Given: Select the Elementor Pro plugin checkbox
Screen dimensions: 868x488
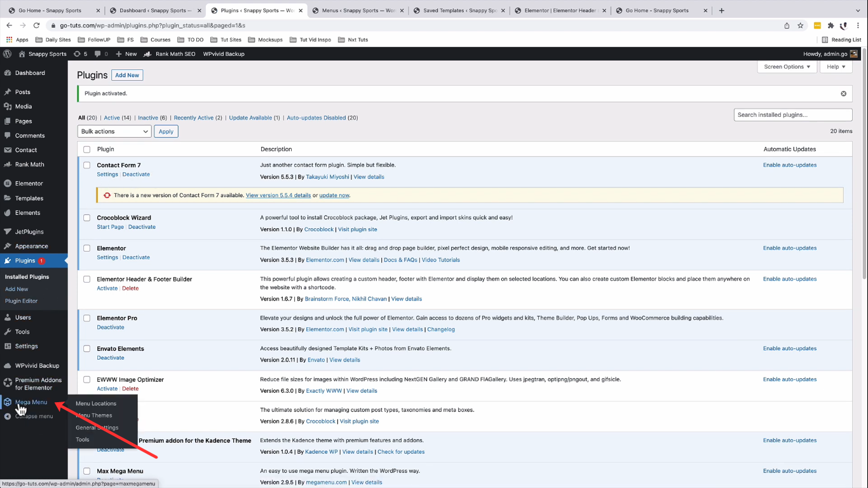Looking at the screenshot, I should click(x=87, y=318).
